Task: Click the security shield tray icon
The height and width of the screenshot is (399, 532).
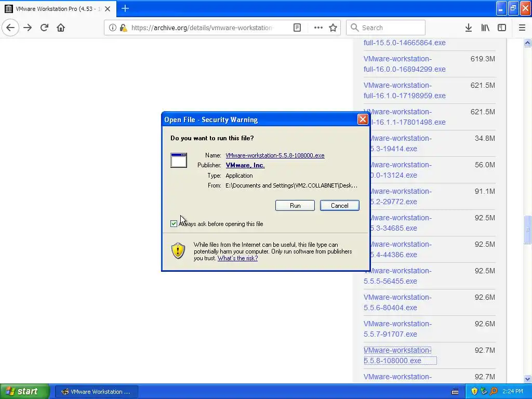Action: pyautogui.click(x=474, y=392)
